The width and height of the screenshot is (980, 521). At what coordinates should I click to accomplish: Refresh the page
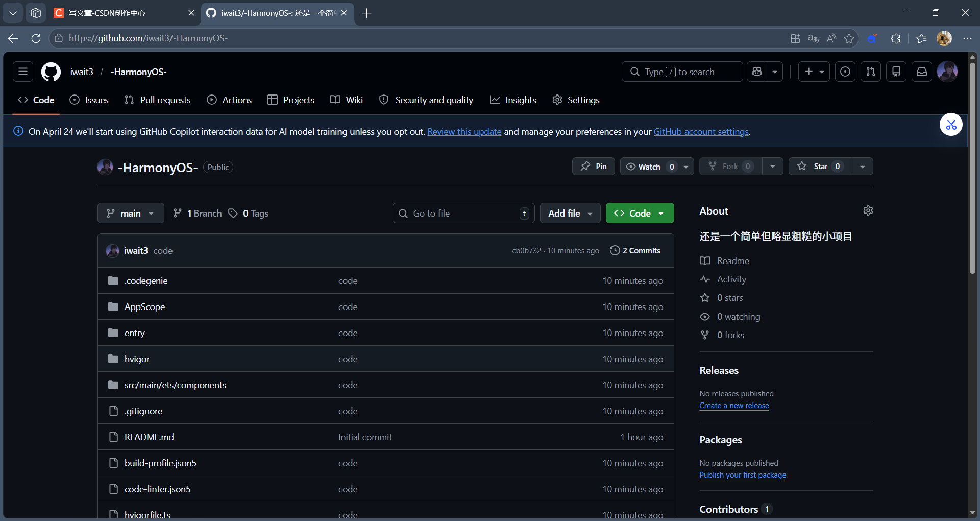[36, 38]
